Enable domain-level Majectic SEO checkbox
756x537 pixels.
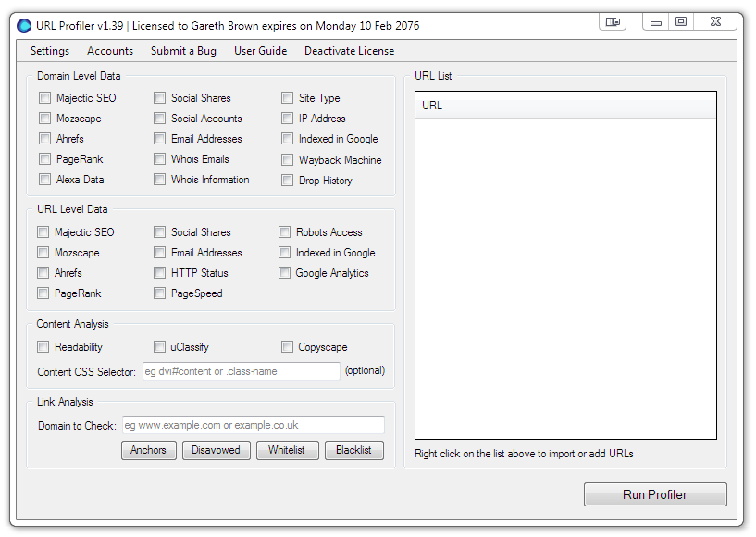click(44, 98)
